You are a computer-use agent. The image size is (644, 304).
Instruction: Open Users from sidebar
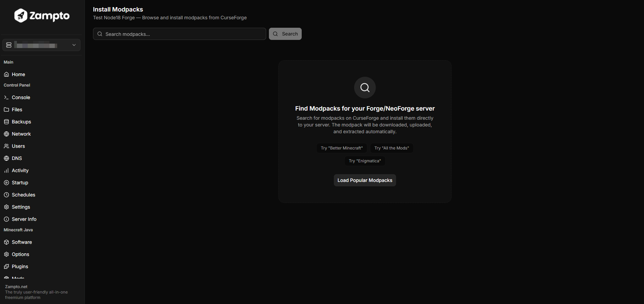point(41,146)
